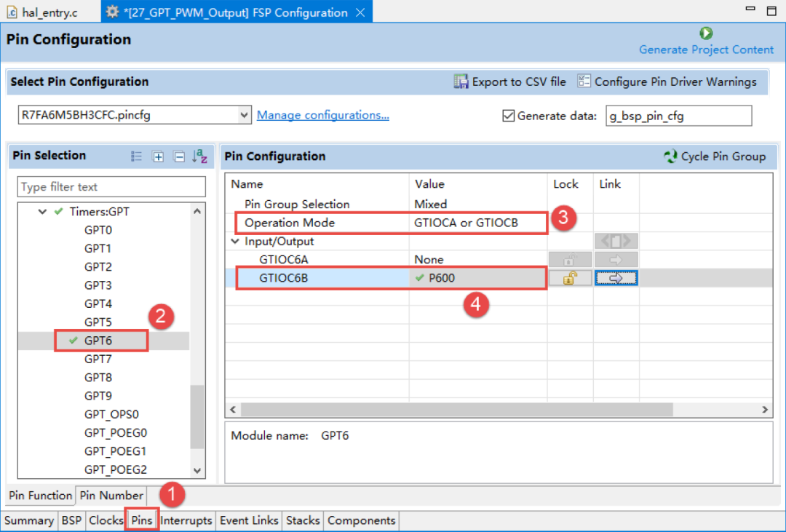
Task: Open Configure Pin Driver Warnings icon
Action: click(x=584, y=82)
